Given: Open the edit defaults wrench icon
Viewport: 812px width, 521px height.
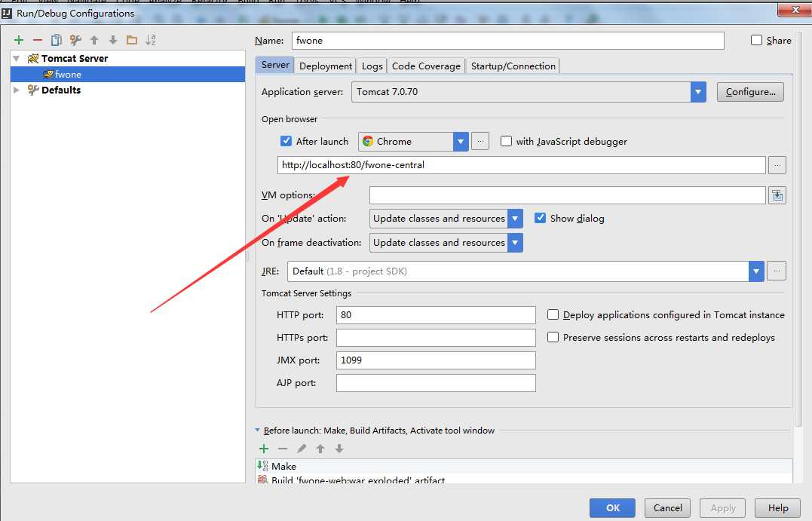Looking at the screenshot, I should (x=75, y=40).
